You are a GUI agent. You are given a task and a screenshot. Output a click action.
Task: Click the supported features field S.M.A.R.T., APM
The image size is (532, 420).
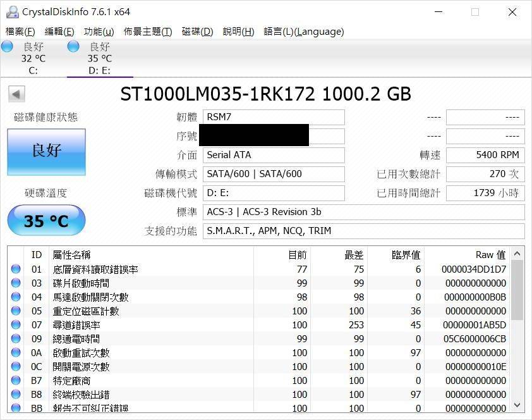[364, 232]
